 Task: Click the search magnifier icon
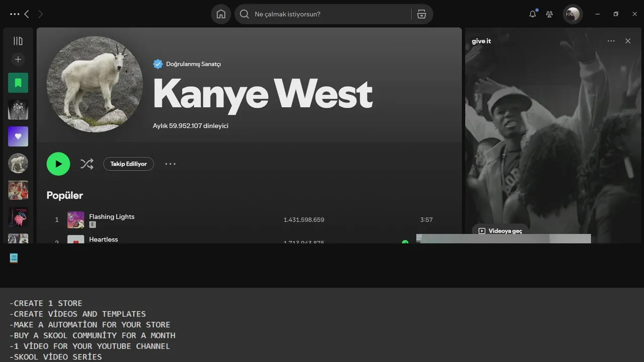(x=245, y=14)
